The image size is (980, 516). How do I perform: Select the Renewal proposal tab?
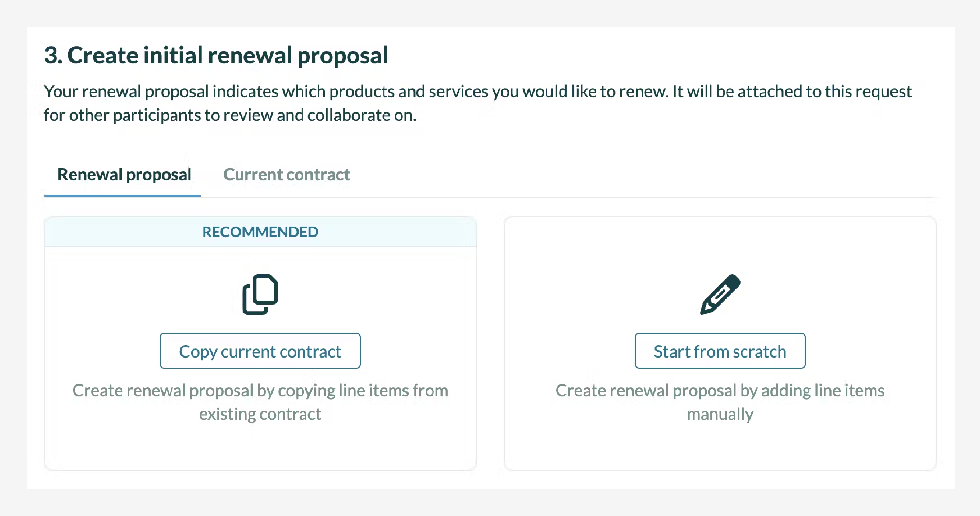(124, 174)
